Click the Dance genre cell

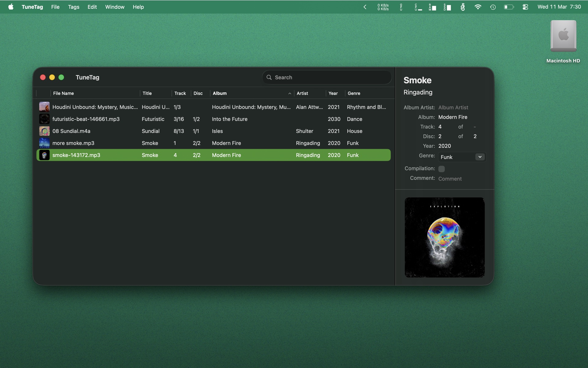(x=355, y=119)
